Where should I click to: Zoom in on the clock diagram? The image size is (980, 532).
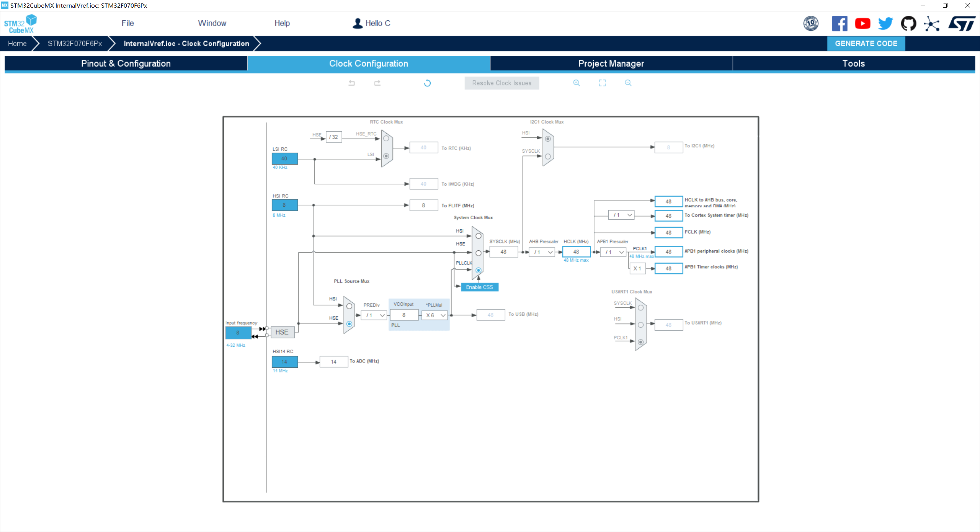pyautogui.click(x=576, y=83)
